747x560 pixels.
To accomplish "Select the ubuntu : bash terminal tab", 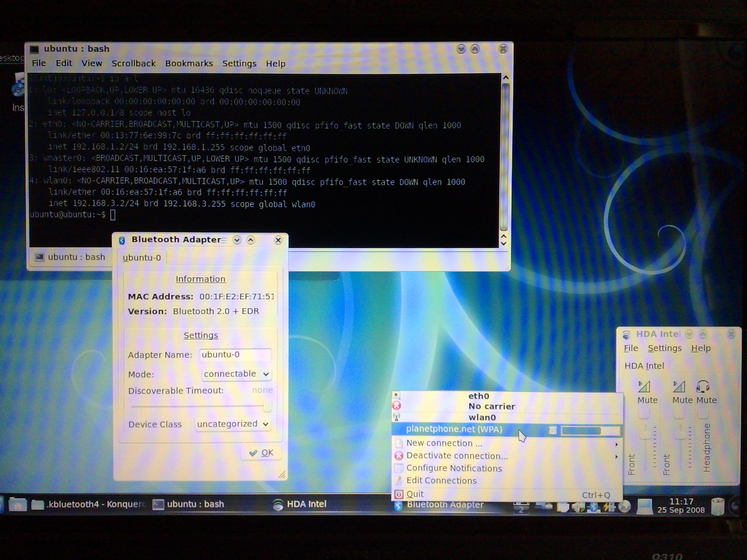I will (x=70, y=257).
